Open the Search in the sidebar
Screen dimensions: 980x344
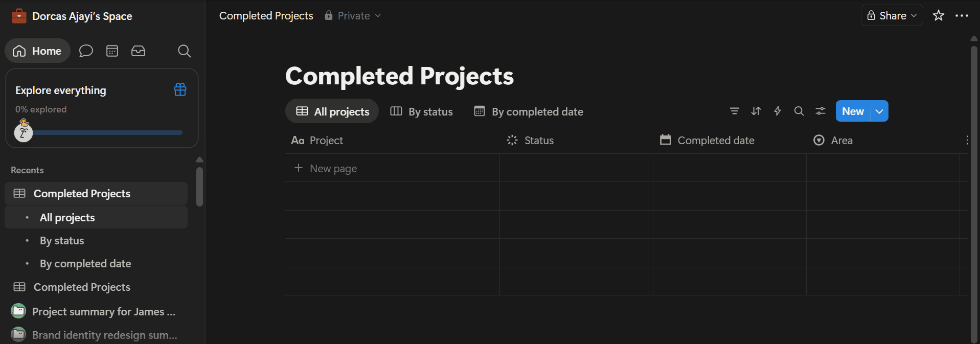pos(184,51)
